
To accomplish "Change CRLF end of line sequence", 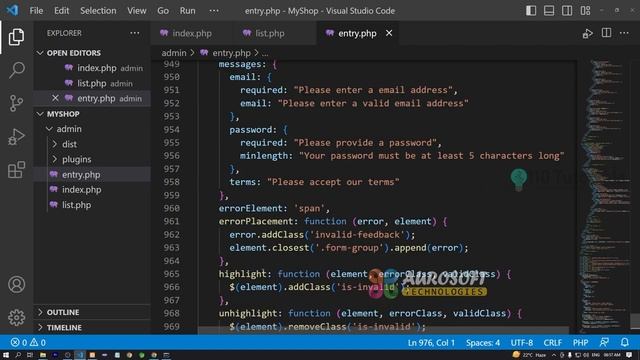I will (552, 342).
